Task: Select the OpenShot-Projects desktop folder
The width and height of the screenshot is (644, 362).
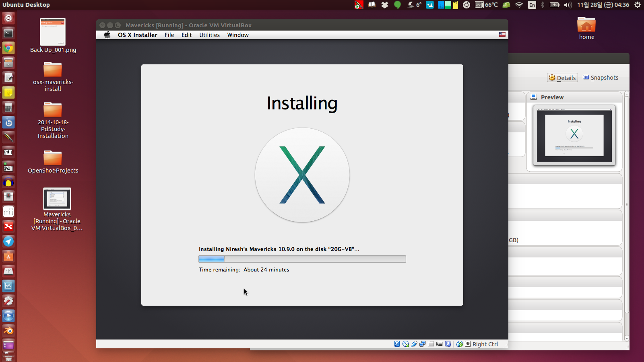Action: (53, 162)
